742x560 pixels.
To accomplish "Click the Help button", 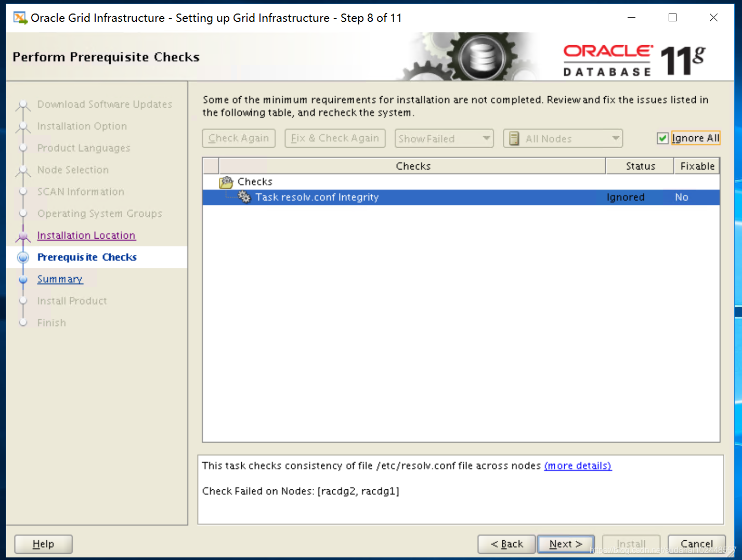I will point(43,544).
